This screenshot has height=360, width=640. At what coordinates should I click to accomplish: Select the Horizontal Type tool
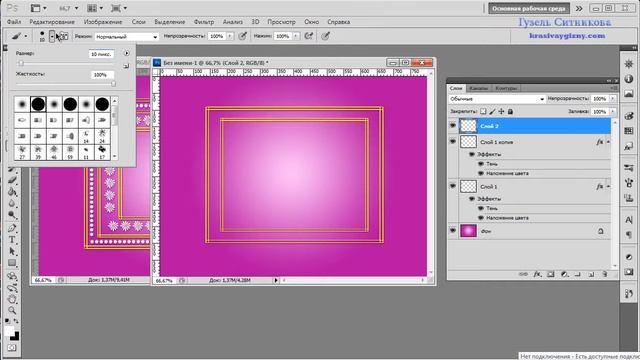pos(12,240)
